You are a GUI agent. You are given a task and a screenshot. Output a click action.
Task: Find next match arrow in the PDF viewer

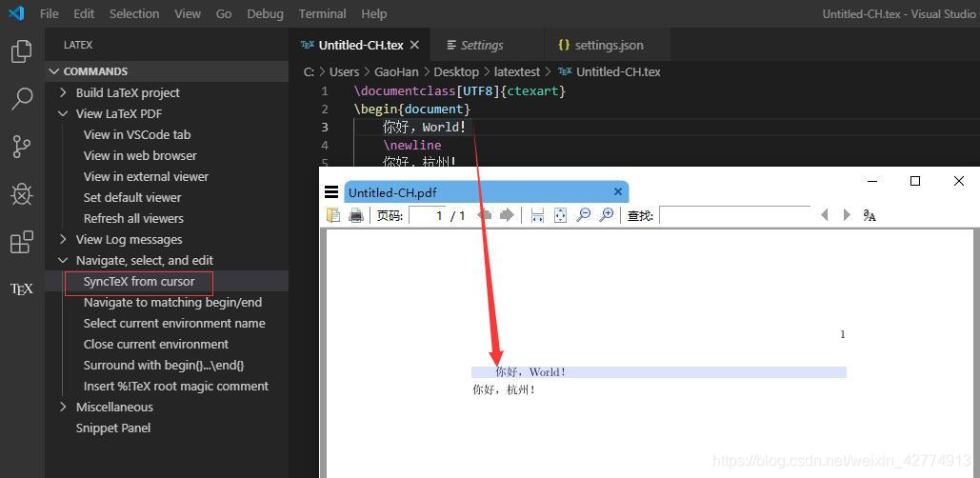(x=847, y=215)
